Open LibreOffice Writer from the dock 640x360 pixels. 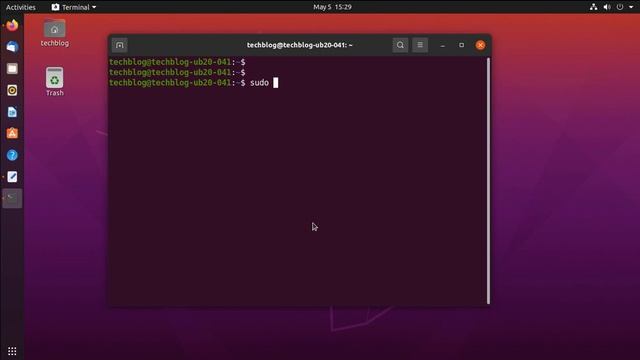(12, 112)
